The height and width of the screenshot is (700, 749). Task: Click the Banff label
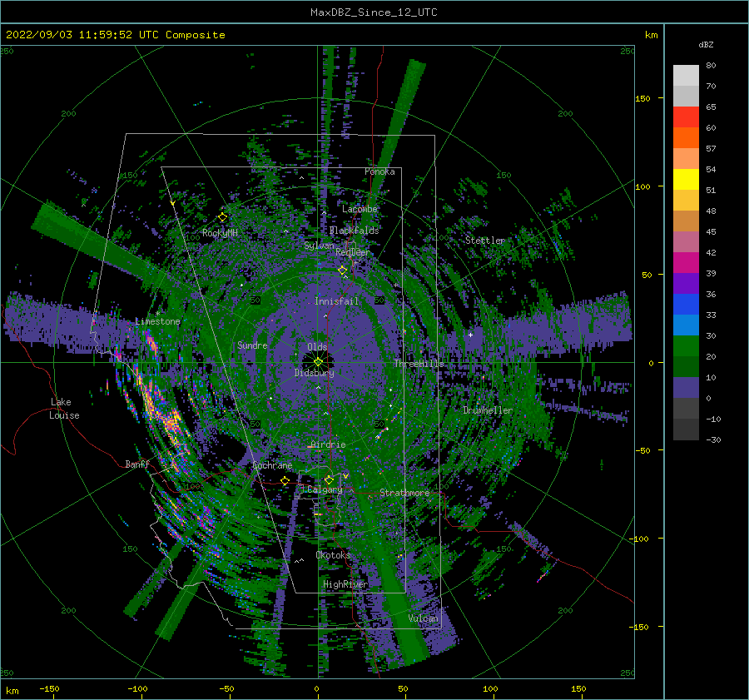(137, 464)
